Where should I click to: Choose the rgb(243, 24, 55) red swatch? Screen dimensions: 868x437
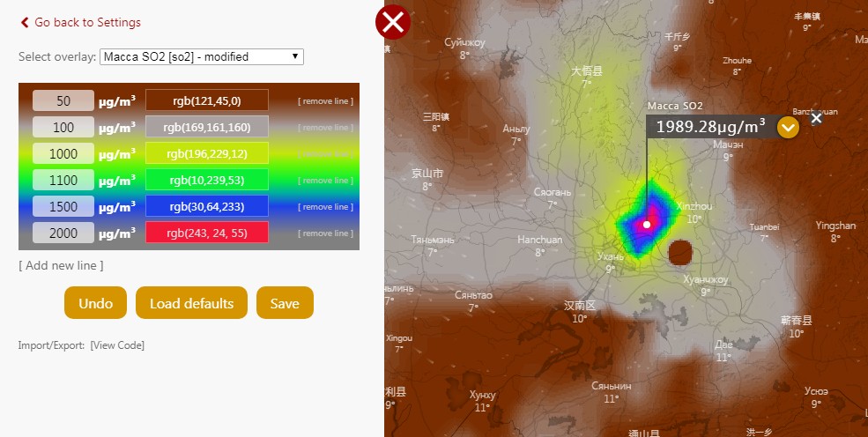pyautogui.click(x=207, y=233)
